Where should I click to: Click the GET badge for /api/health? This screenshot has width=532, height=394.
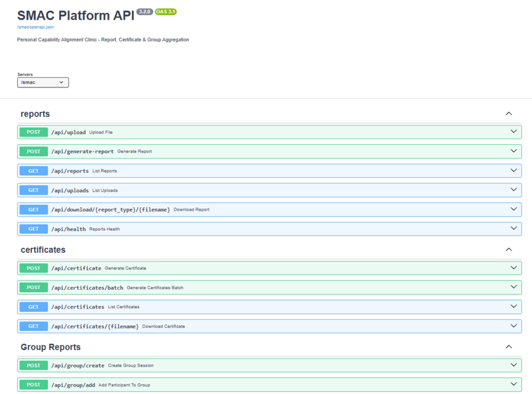tap(33, 229)
